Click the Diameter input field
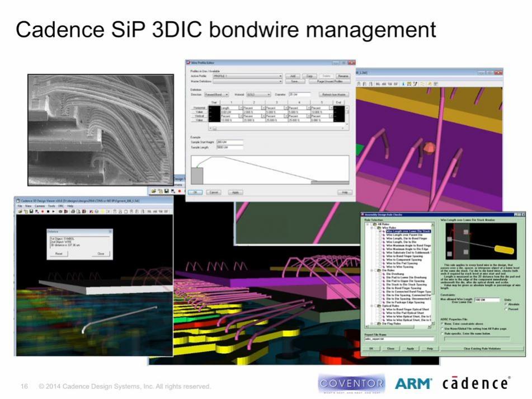This screenshot has height=399, width=532. 299,95
